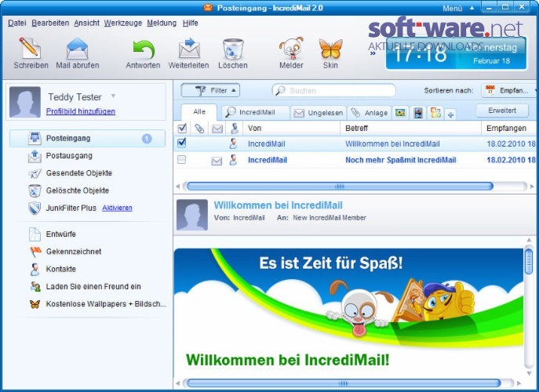
Task: Click the unread envelope icon in second mail row
Action: point(217,161)
